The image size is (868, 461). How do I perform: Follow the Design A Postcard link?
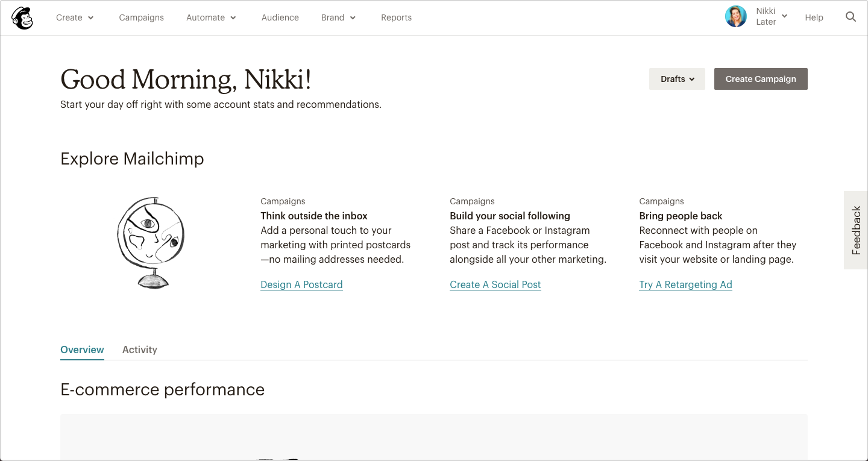tap(301, 284)
